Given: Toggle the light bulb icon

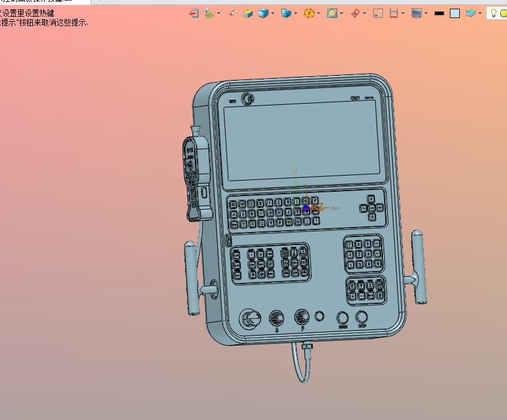Looking at the screenshot, I should pos(493,13).
